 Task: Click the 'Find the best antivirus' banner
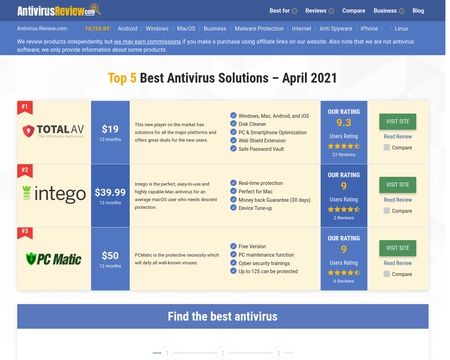click(223, 316)
